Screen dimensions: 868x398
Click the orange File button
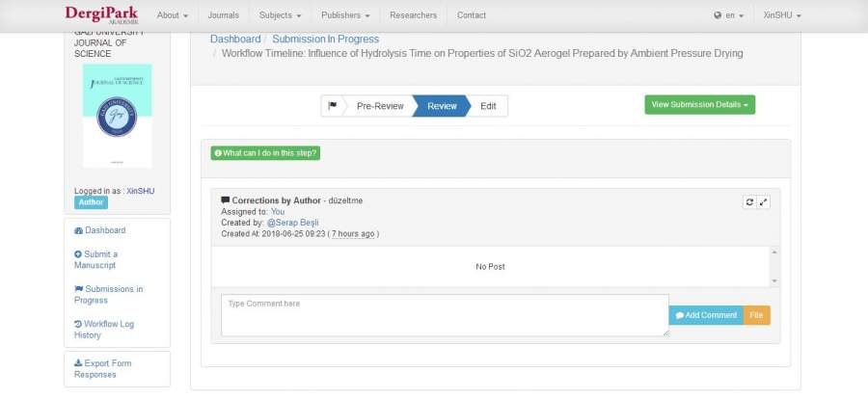pyautogui.click(x=756, y=315)
